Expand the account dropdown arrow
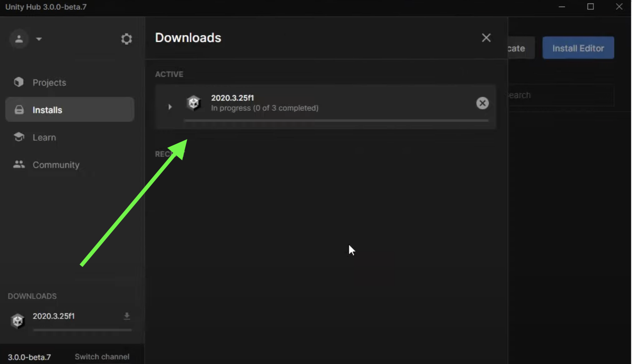Screen dimensions: 632x364 tap(39, 39)
